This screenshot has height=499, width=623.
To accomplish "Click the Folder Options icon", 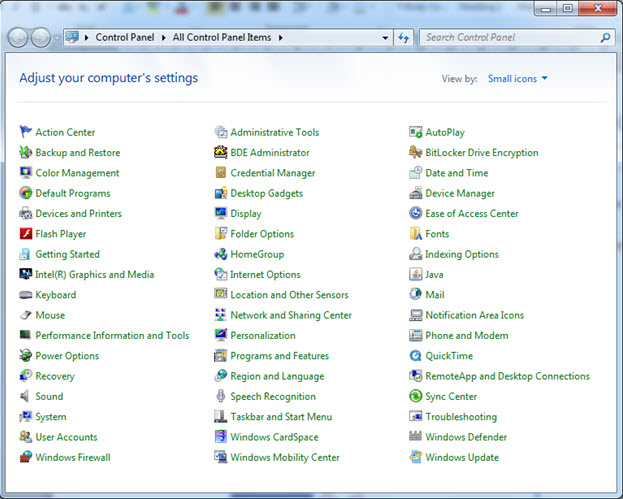I will (x=221, y=233).
